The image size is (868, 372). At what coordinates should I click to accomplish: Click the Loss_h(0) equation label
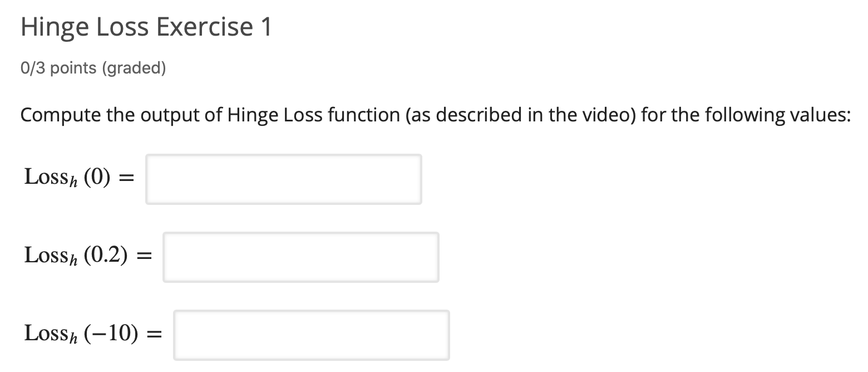click(x=67, y=178)
